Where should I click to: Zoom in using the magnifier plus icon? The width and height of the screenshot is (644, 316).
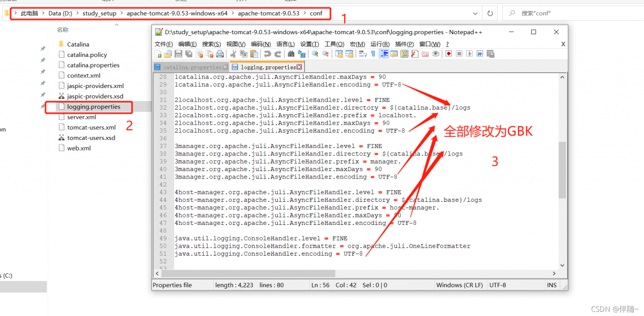[315, 54]
